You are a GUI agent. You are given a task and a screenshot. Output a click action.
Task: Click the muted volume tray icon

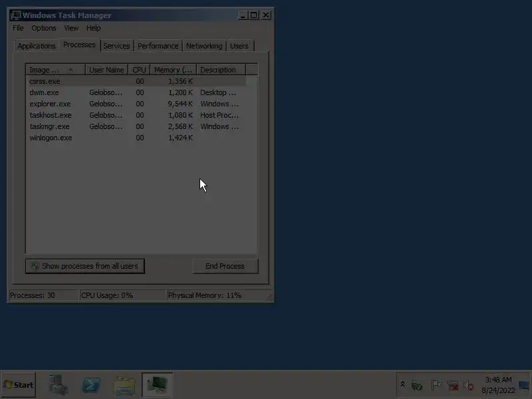pyautogui.click(x=469, y=386)
